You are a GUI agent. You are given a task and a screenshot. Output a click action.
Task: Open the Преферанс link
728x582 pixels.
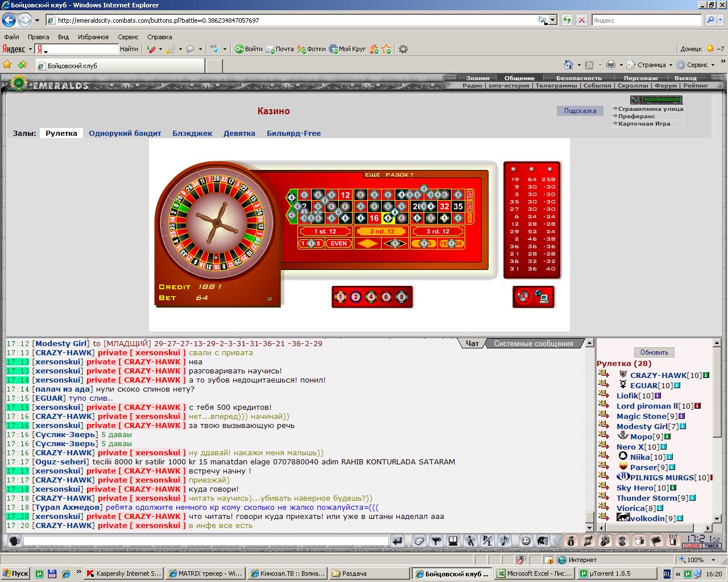636,116
